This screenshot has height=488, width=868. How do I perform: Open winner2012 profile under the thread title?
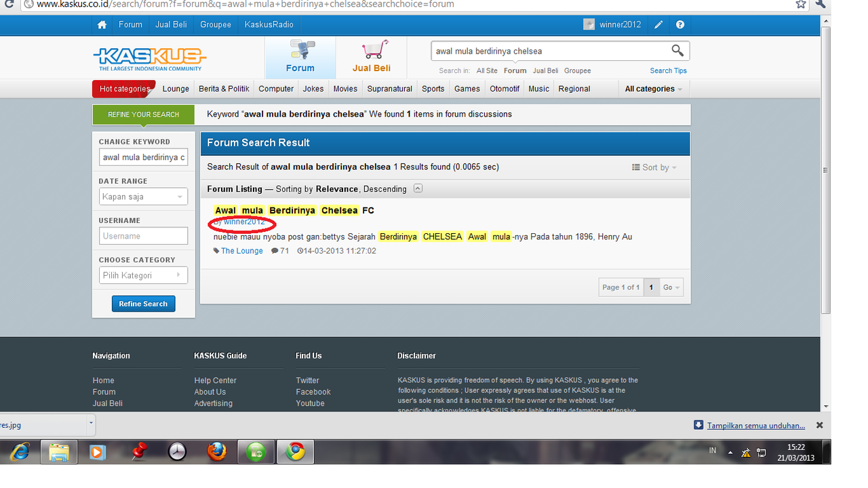(244, 222)
